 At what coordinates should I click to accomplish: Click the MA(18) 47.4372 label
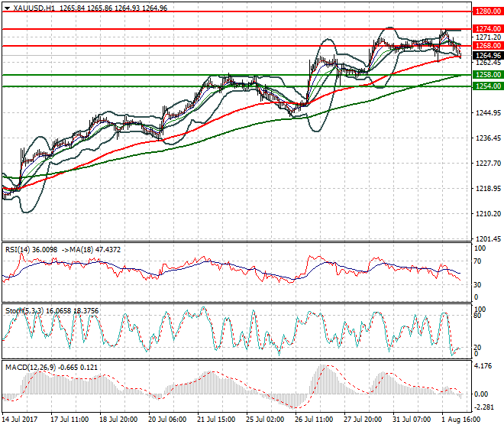click(x=95, y=250)
